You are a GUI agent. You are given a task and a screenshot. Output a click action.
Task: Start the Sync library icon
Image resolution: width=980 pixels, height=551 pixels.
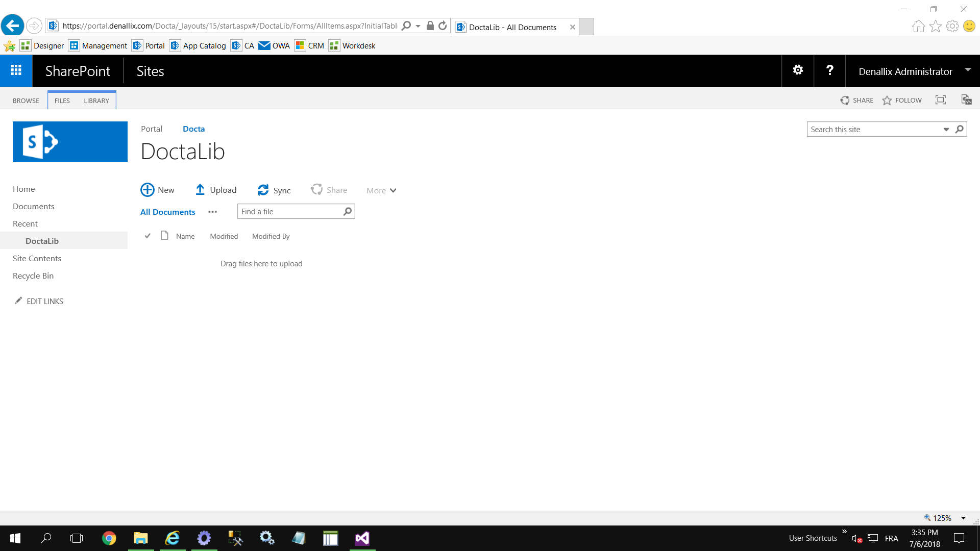click(263, 189)
